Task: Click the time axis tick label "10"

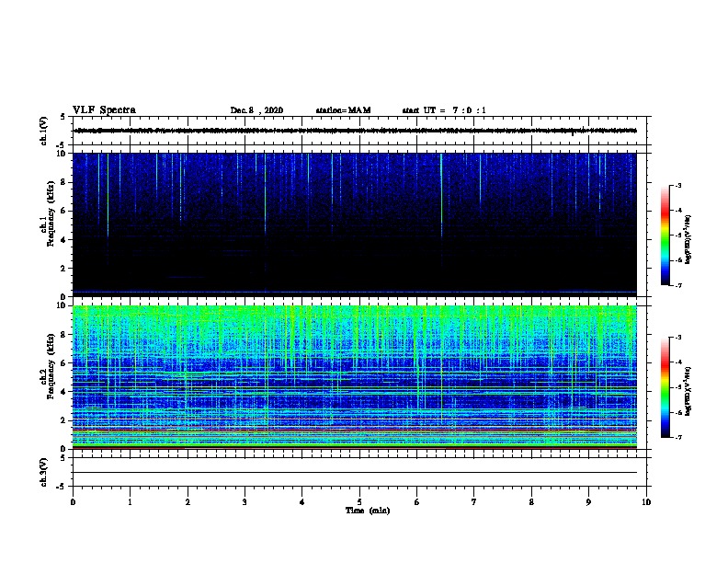Action: coord(646,502)
